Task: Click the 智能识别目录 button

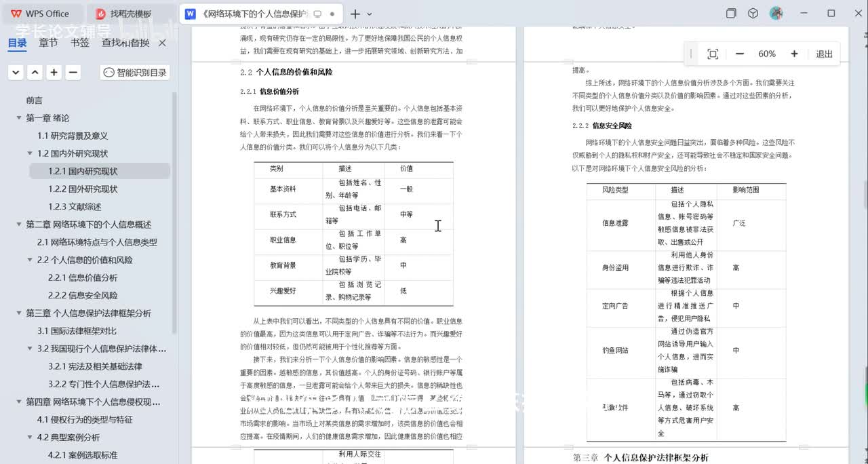Action: [135, 73]
